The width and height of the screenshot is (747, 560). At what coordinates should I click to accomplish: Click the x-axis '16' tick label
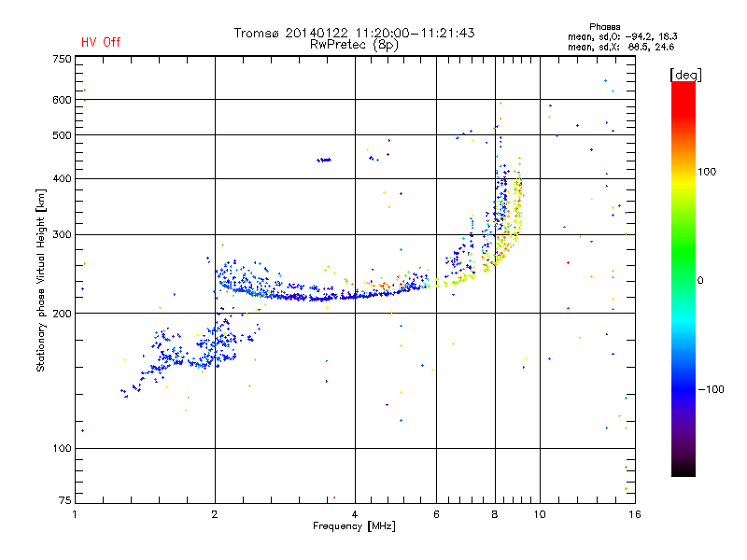tap(635, 514)
